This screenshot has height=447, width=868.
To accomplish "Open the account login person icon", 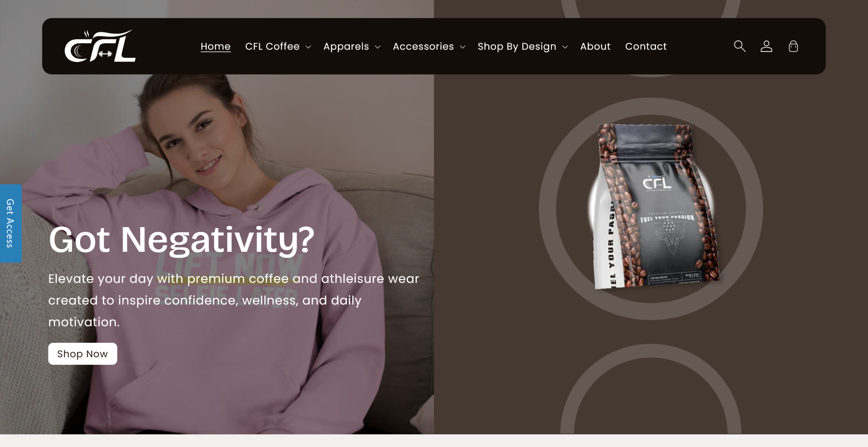I will 766,46.
